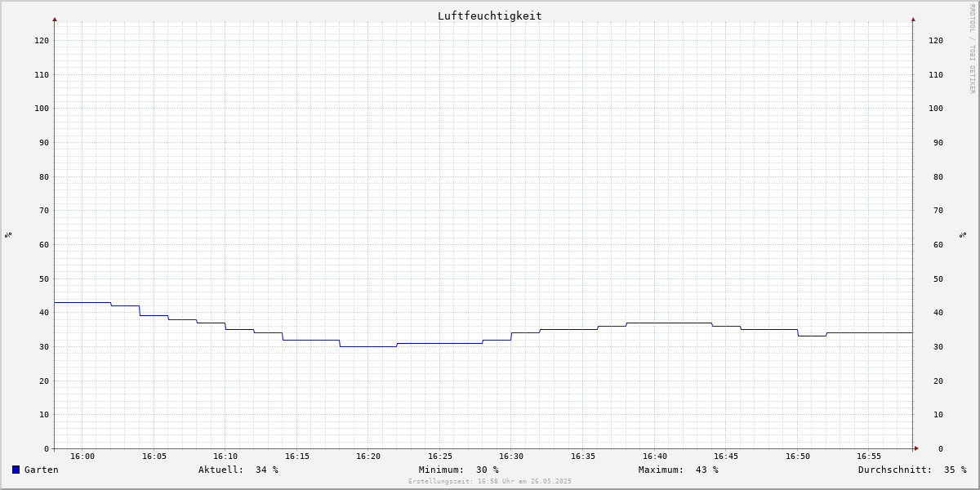This screenshot has width=980, height=490.
Task: Click the red arrow at time axis end
Action: pos(916,448)
